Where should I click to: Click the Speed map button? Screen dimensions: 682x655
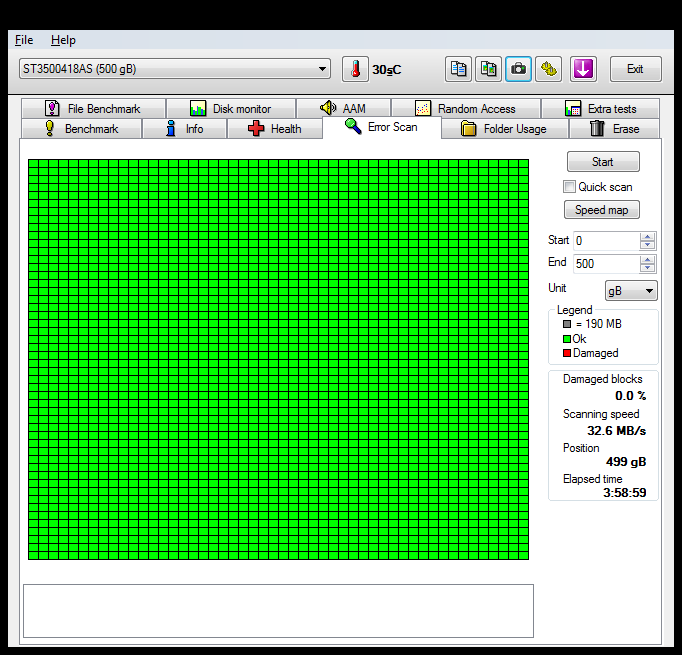click(602, 210)
